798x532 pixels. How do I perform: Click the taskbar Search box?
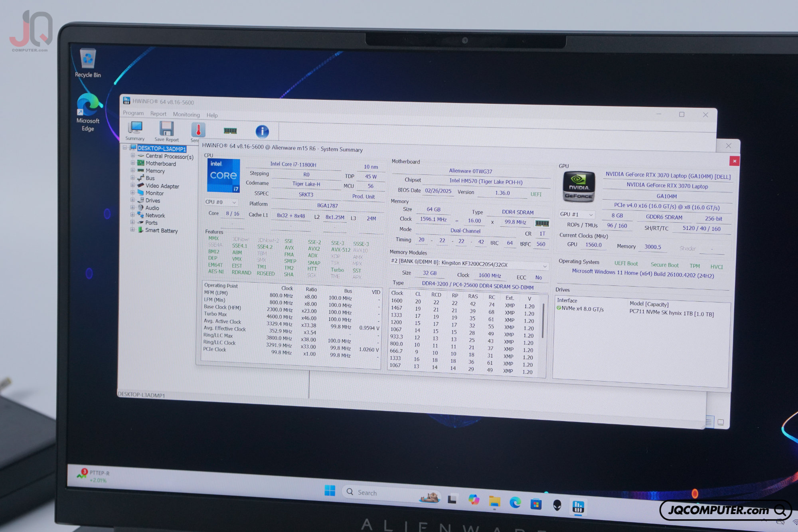click(x=391, y=495)
